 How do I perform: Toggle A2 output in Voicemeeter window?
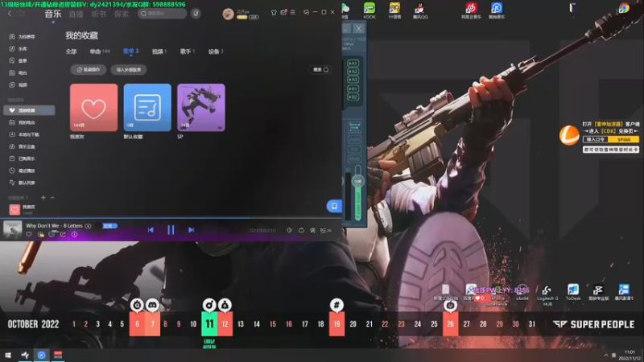click(353, 72)
